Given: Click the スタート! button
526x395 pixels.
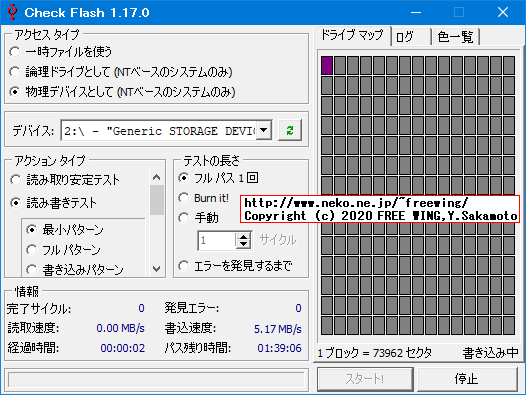Looking at the screenshot, I should [365, 379].
